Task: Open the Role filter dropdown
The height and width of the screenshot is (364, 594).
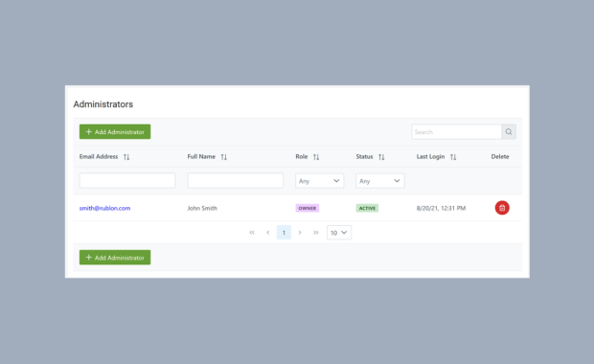Action: tap(319, 181)
